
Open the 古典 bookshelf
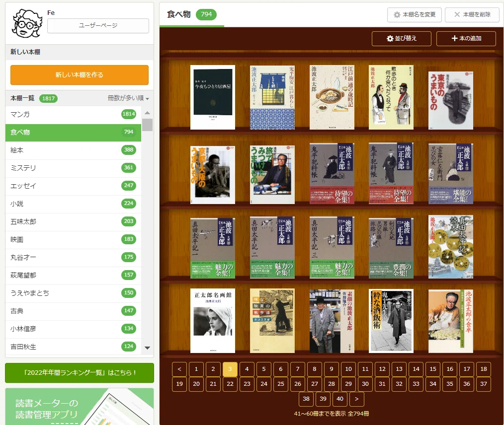[73, 311]
